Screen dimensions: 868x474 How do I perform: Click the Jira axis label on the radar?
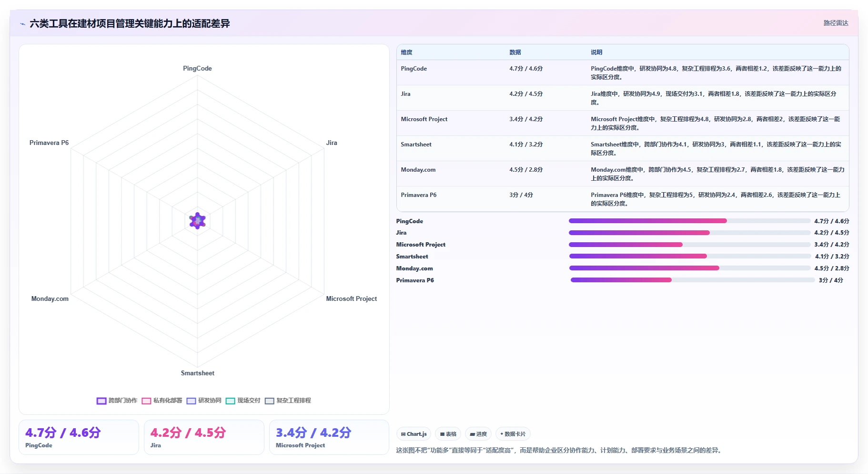click(332, 143)
